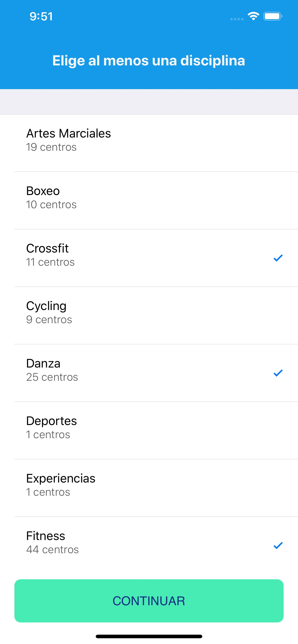Tap the Crossfit title text
Image resolution: width=298 pixels, height=644 pixels.
(x=47, y=248)
